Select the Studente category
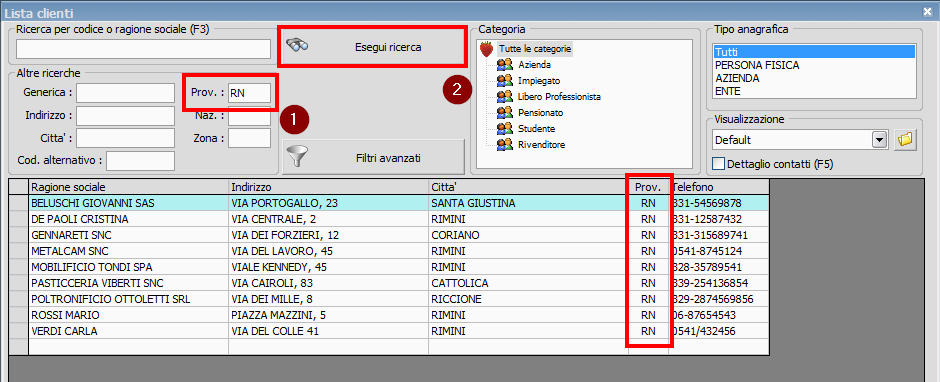Screen dimensions: 940x382 536,128
